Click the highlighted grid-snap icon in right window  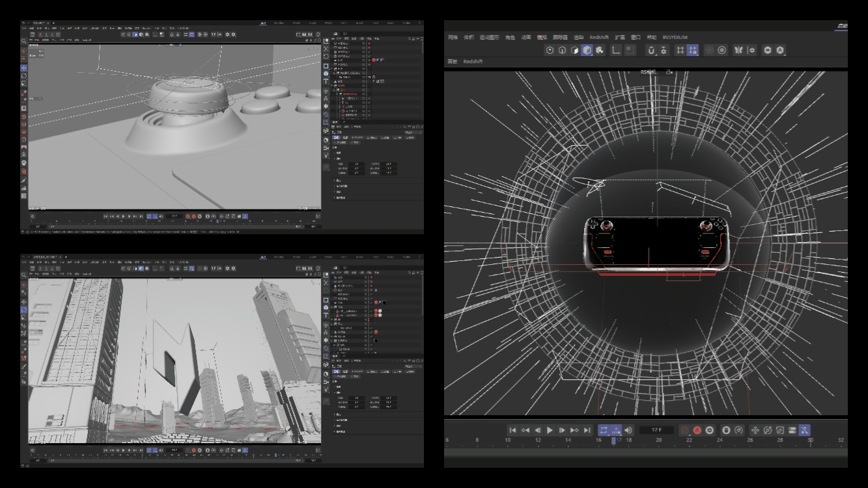coord(692,50)
